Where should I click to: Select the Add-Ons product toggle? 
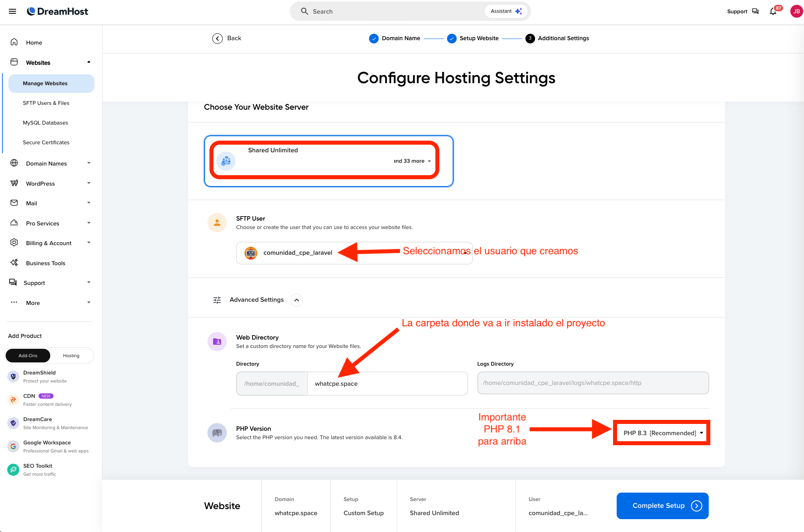[28, 356]
